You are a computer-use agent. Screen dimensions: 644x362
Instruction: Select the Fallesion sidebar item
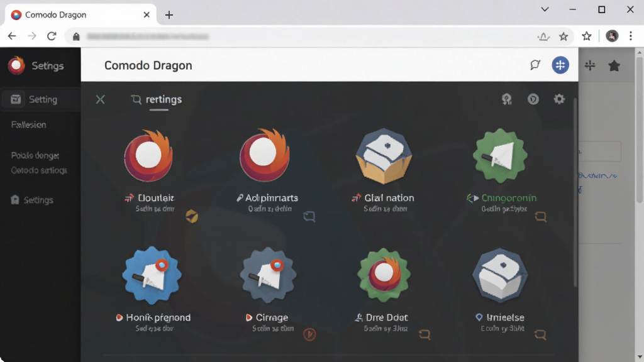[28, 125]
